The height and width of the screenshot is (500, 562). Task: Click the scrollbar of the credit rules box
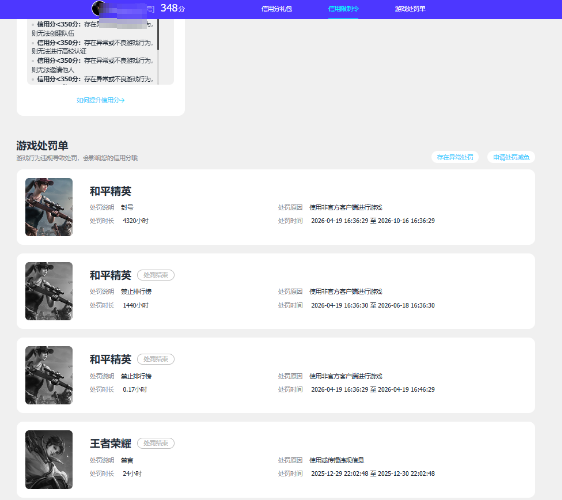[x=158, y=35]
